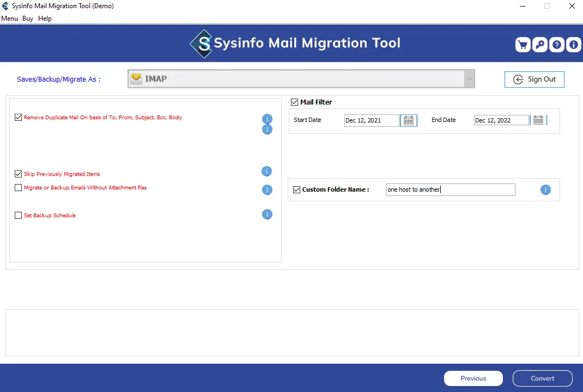The width and height of the screenshot is (583, 392).
Task: Open the Start Date calendar picker
Action: tap(409, 120)
